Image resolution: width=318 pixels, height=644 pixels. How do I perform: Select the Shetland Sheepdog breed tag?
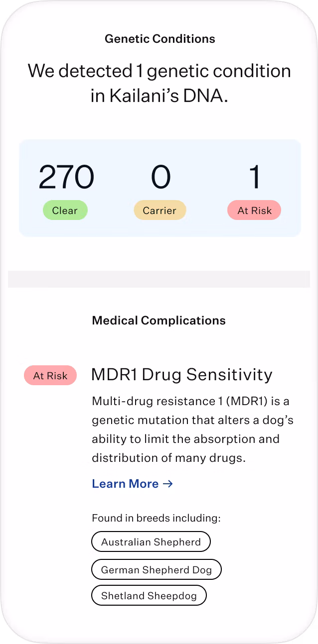pos(149,595)
